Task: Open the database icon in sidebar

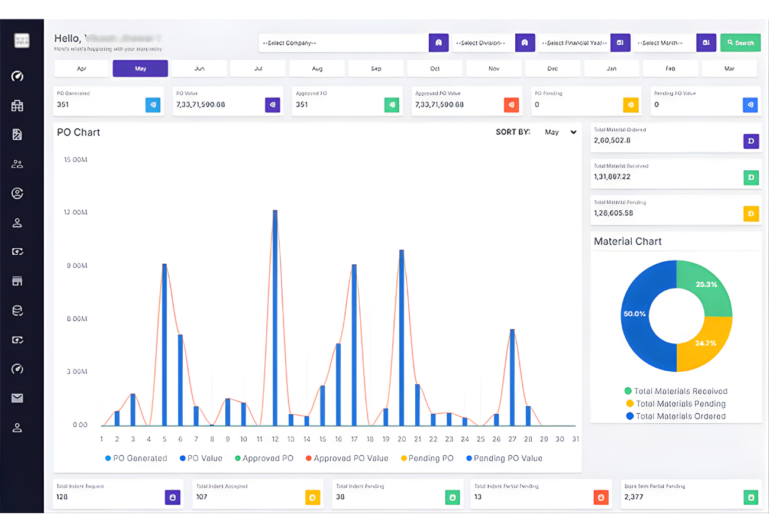Action: click(x=17, y=310)
